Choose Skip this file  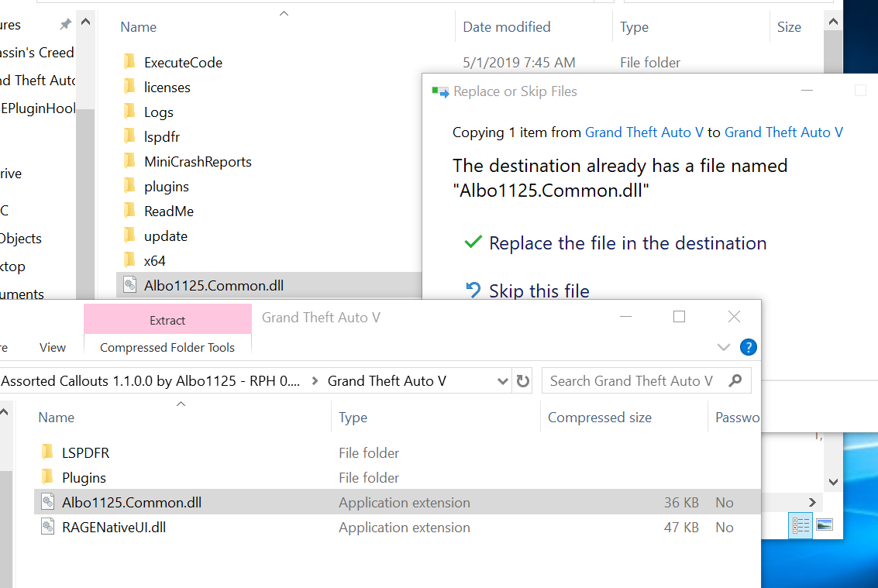pyautogui.click(x=539, y=291)
